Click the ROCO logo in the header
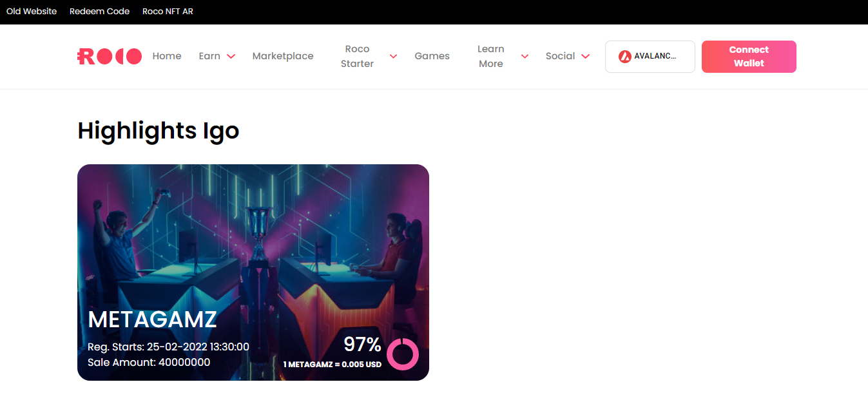The height and width of the screenshot is (420, 868). pos(110,57)
